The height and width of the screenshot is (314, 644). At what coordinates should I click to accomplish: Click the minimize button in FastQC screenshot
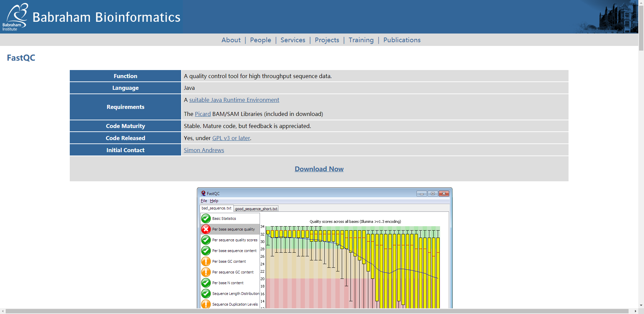[x=422, y=193]
